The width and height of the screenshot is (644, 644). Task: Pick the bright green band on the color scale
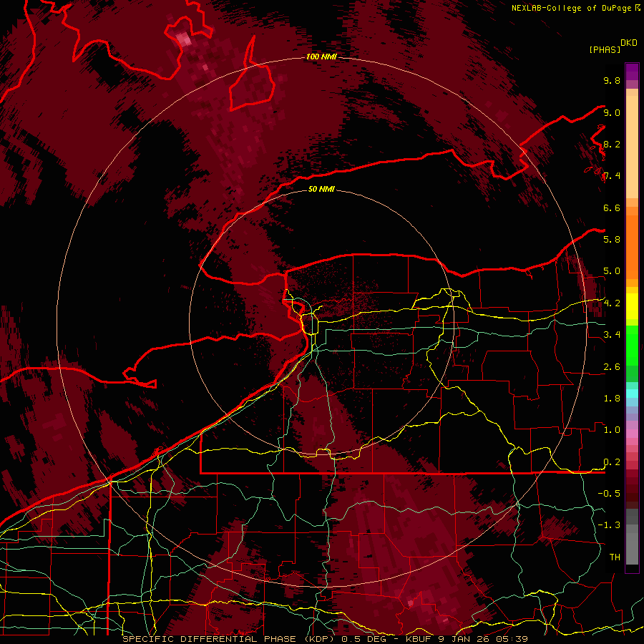632,345
